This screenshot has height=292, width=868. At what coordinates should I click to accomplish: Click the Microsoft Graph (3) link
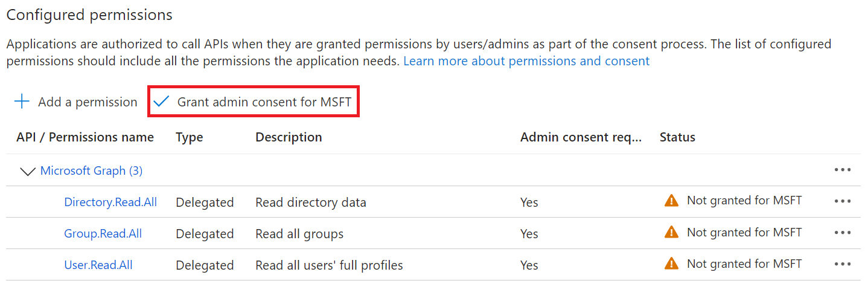tap(91, 170)
